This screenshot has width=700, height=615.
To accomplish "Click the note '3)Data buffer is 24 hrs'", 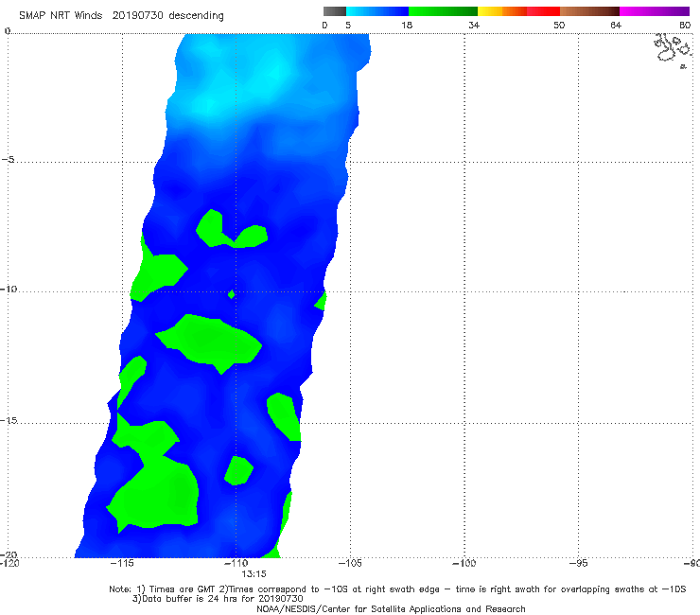I will pyautogui.click(x=218, y=599).
